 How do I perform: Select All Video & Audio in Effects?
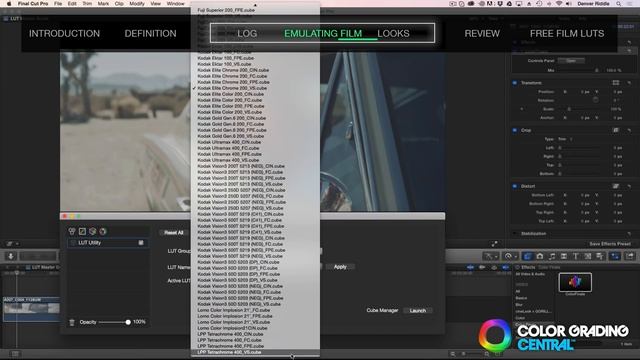click(531, 274)
